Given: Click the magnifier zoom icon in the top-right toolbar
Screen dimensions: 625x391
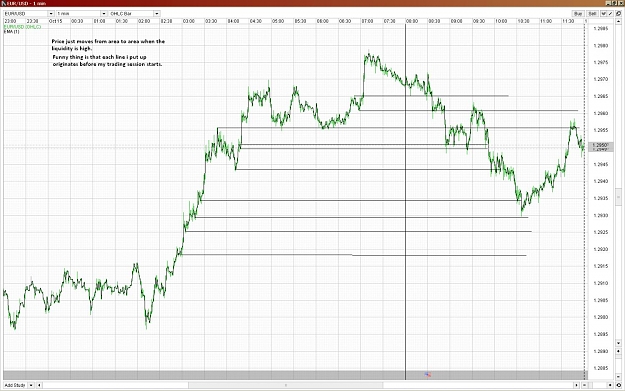Looking at the screenshot, I should point(619,14).
